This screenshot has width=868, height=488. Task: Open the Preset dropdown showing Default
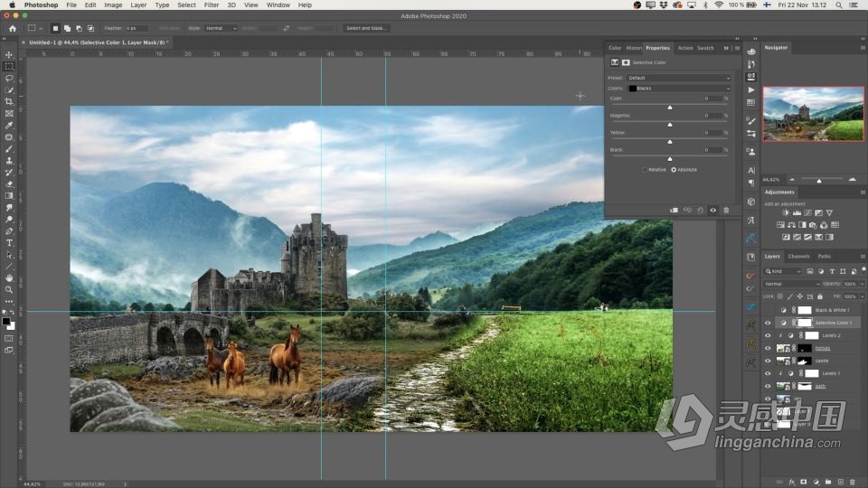[x=679, y=78]
